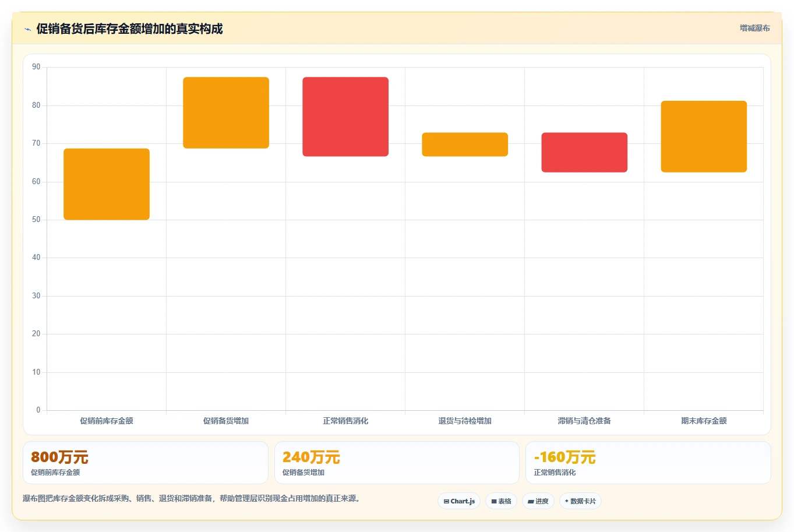
Task: Click the y-axis value 0
Action: [38, 410]
